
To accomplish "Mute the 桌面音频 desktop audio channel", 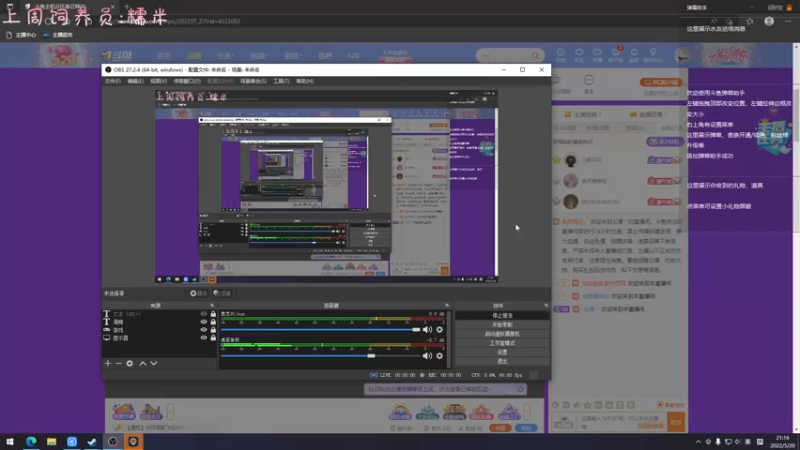I will tap(427, 356).
